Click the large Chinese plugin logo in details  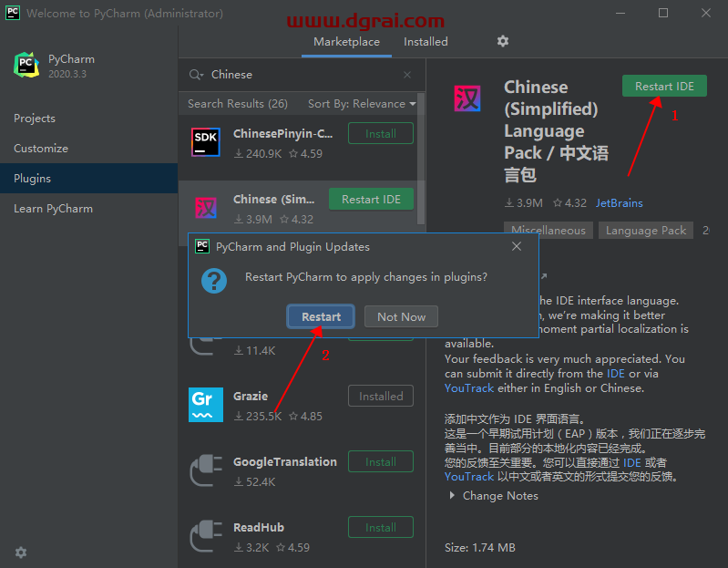(x=467, y=98)
